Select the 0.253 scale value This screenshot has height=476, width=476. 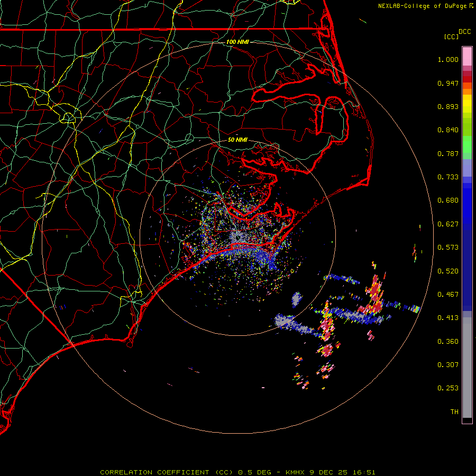click(x=448, y=388)
